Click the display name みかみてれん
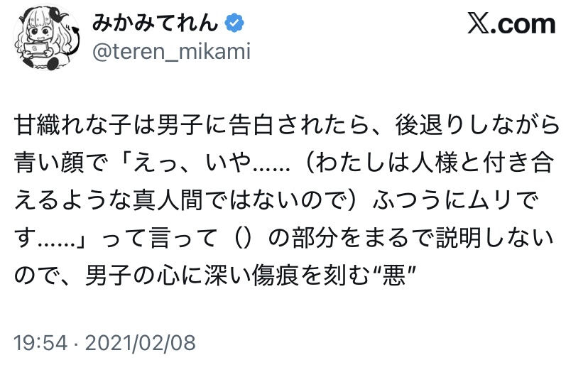The width and height of the screenshot is (588, 365). click(153, 23)
